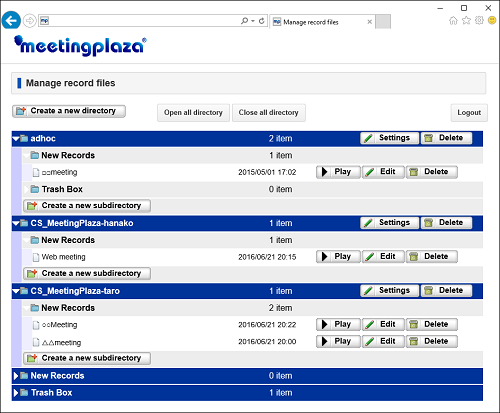This screenshot has width=500, height=413.
Task: Collapse the CS_MeetingPlaza-hanako directory
Action: click(16, 223)
